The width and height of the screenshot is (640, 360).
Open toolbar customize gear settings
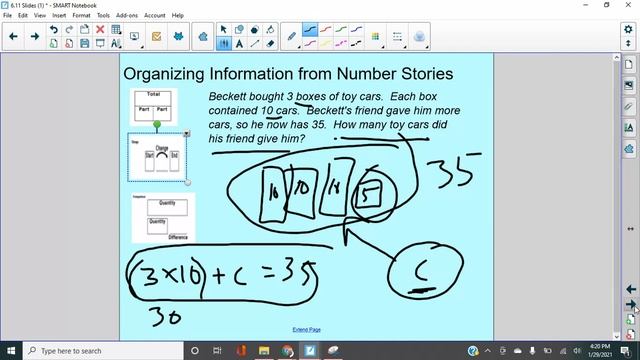[x=628, y=29]
